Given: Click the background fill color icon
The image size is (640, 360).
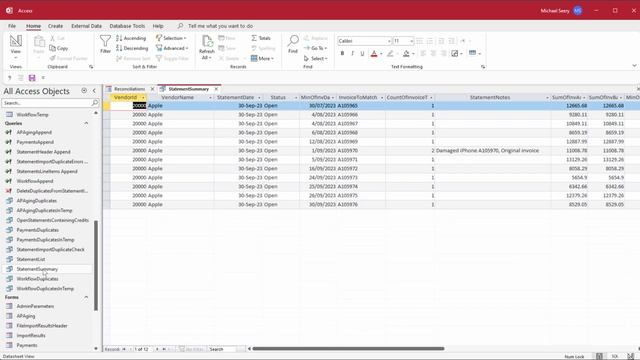Looking at the screenshot, I should (406, 53).
